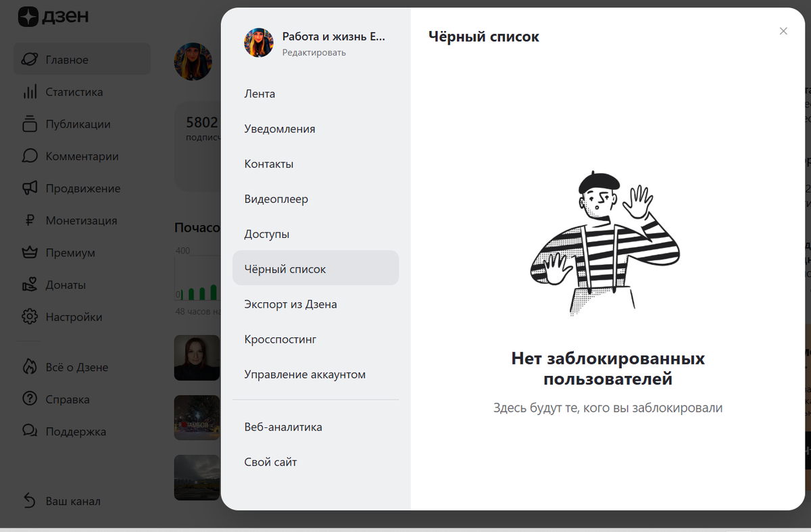This screenshot has height=532, width=811.
Task: Click the woman portrait publication thumbnail
Action: pyautogui.click(x=197, y=358)
